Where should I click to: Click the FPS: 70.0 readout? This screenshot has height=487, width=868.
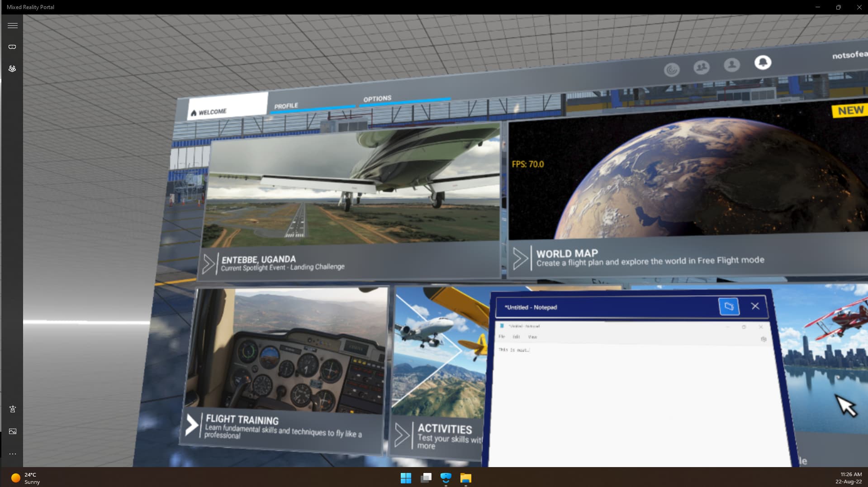[527, 164]
